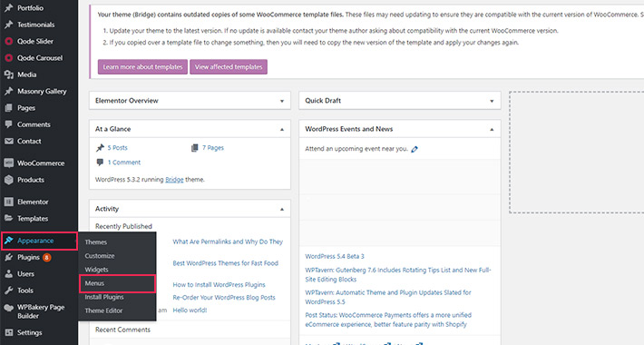Click the Comments speech bubble icon in sidebar
This screenshot has width=644, height=345.
[x=9, y=124]
